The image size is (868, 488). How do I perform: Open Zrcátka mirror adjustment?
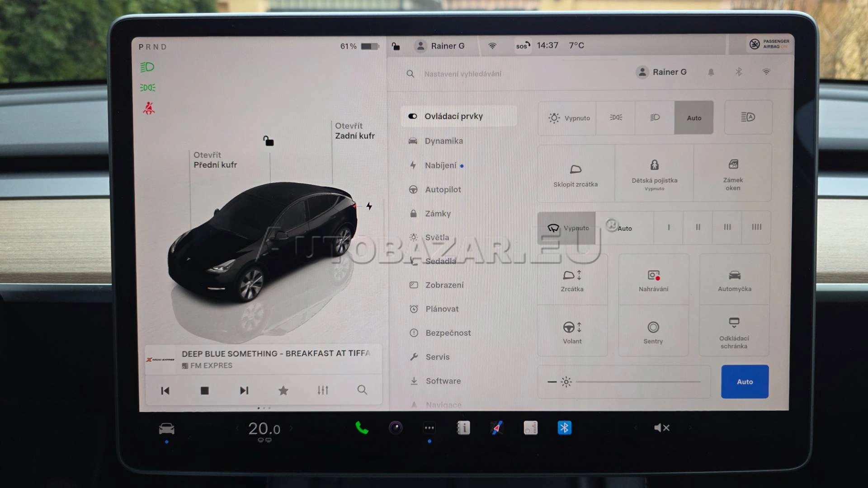pos(572,280)
